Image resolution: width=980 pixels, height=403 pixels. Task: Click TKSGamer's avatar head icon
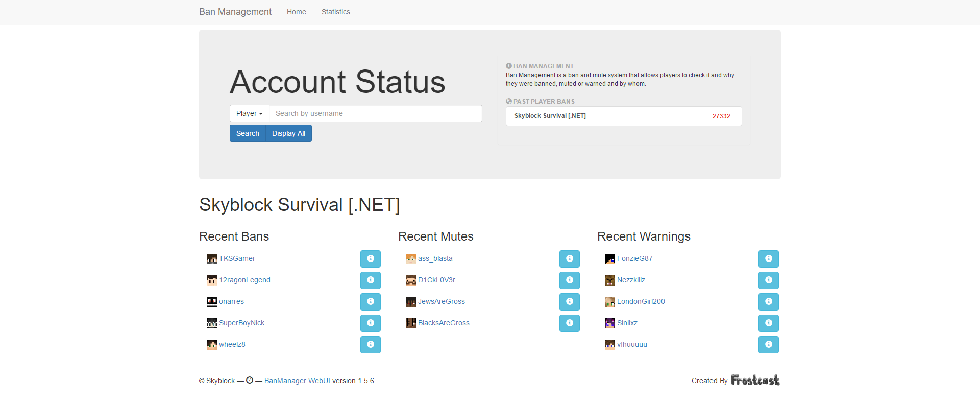pos(212,259)
